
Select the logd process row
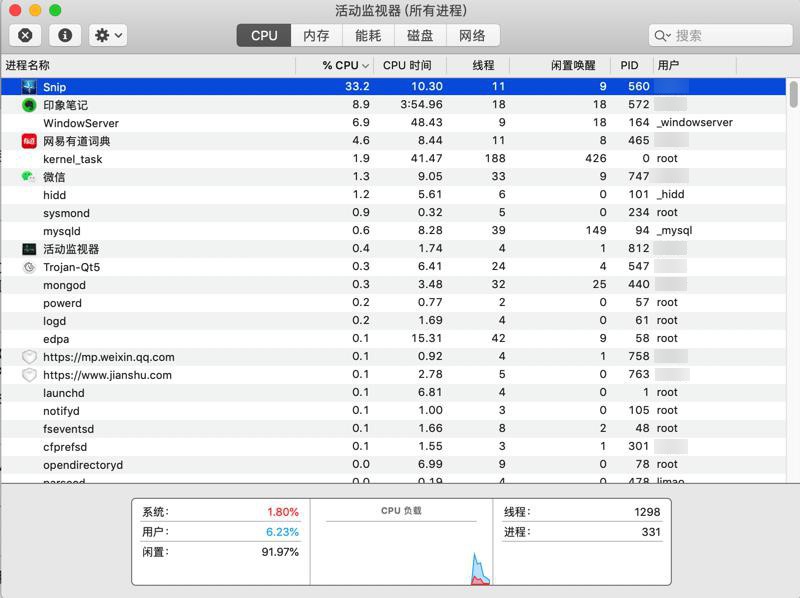pyautogui.click(x=393, y=320)
